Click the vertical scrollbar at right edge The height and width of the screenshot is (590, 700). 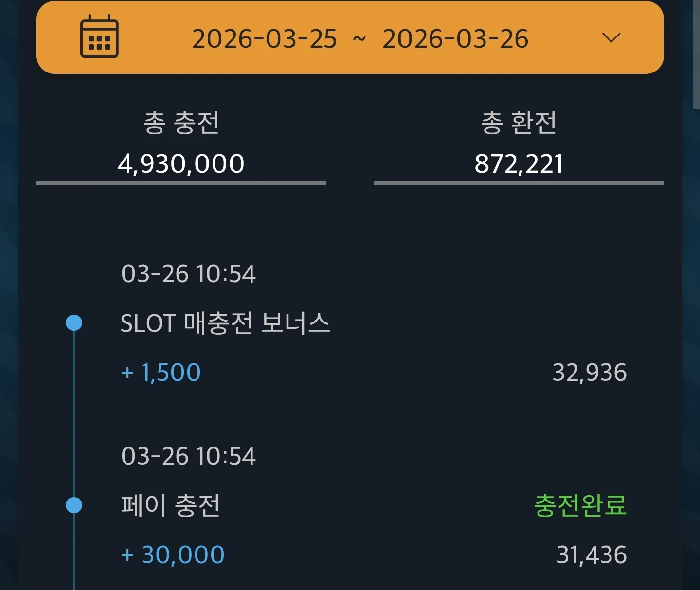click(696, 54)
